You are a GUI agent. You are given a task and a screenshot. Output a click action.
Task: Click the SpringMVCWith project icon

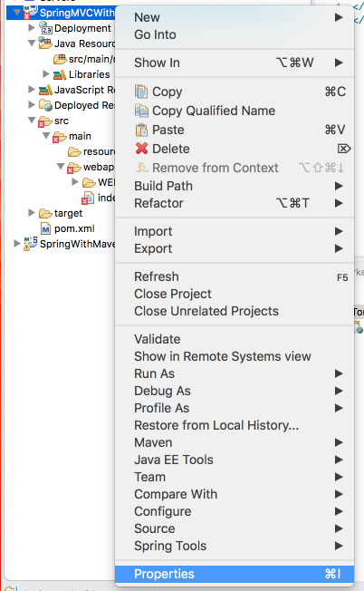coord(31,12)
